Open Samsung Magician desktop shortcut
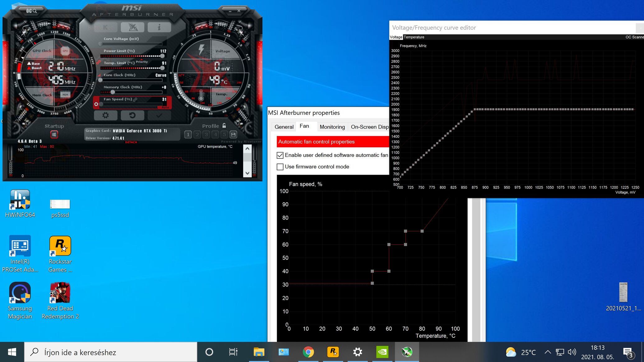Viewport: 644px width, 362px height. 20,301
